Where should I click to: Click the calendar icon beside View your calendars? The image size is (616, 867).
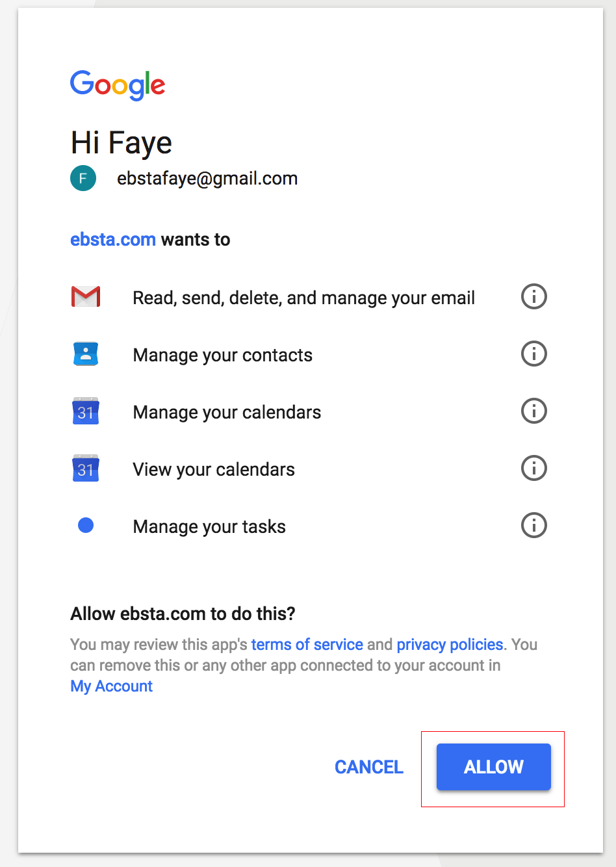pos(86,469)
